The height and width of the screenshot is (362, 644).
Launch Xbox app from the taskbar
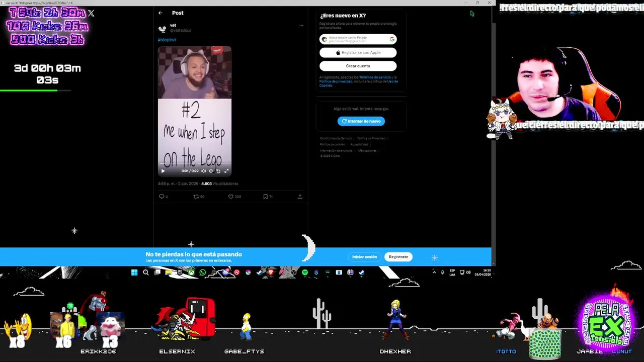click(191, 273)
